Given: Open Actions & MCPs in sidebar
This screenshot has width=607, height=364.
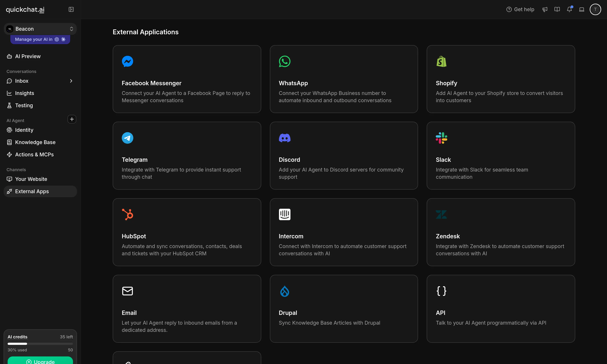Looking at the screenshot, I should [x=40, y=155].
